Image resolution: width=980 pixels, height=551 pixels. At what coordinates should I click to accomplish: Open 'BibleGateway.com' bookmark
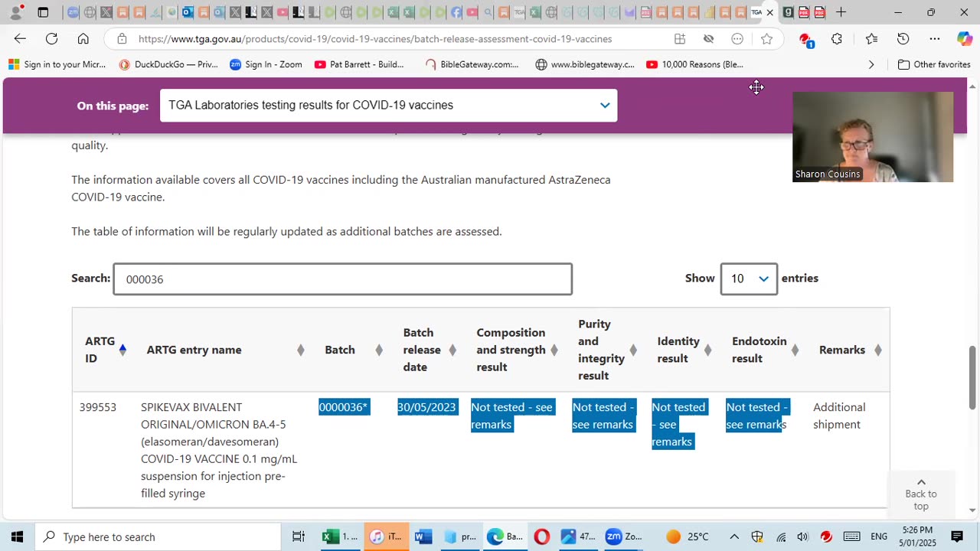472,64
